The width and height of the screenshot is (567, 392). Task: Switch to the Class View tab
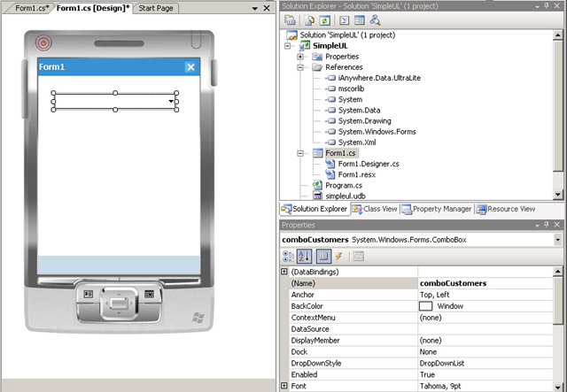pos(375,209)
